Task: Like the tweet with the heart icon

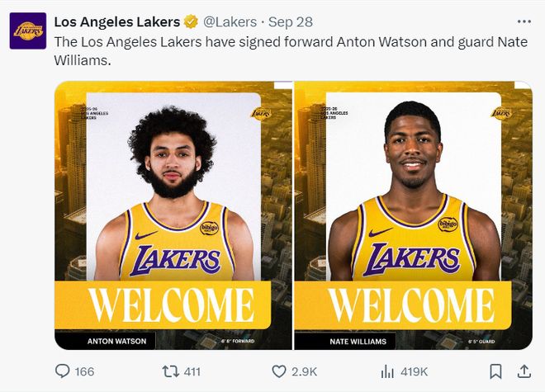Action: [278, 371]
